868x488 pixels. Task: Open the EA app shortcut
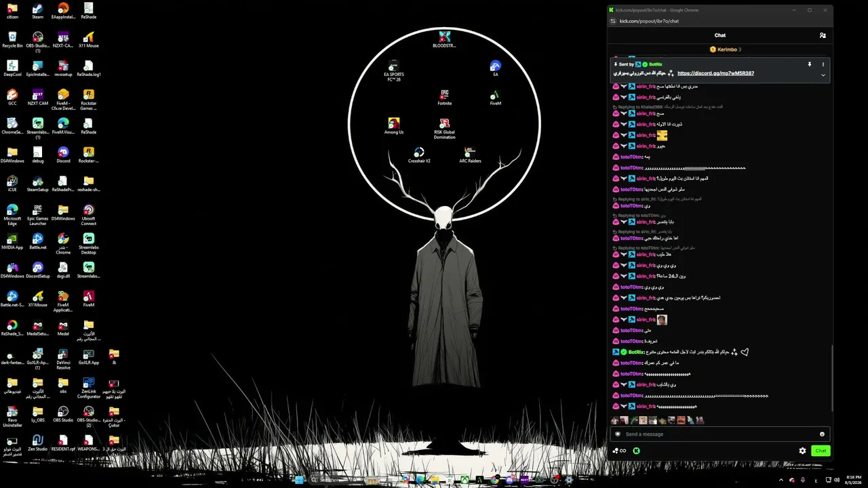click(496, 68)
